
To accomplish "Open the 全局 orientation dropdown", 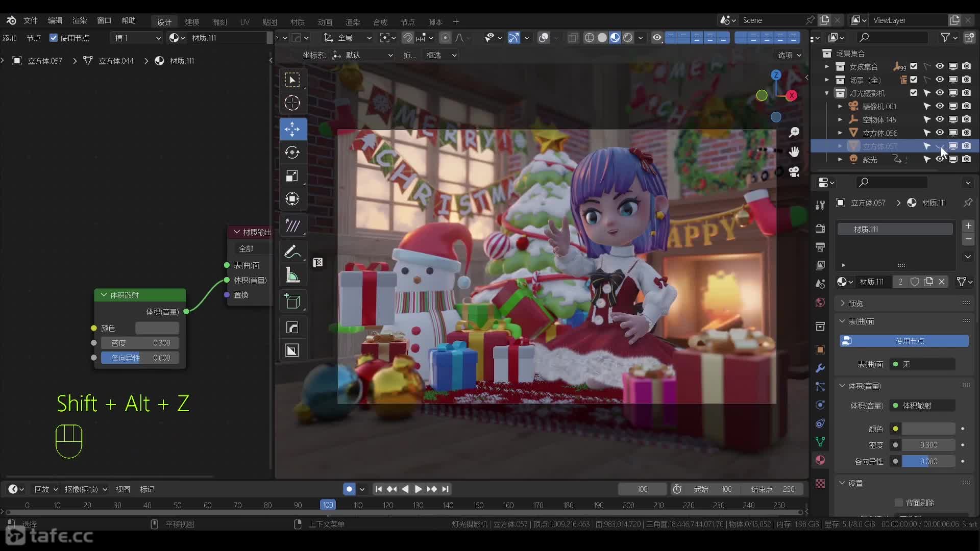I will click(348, 38).
